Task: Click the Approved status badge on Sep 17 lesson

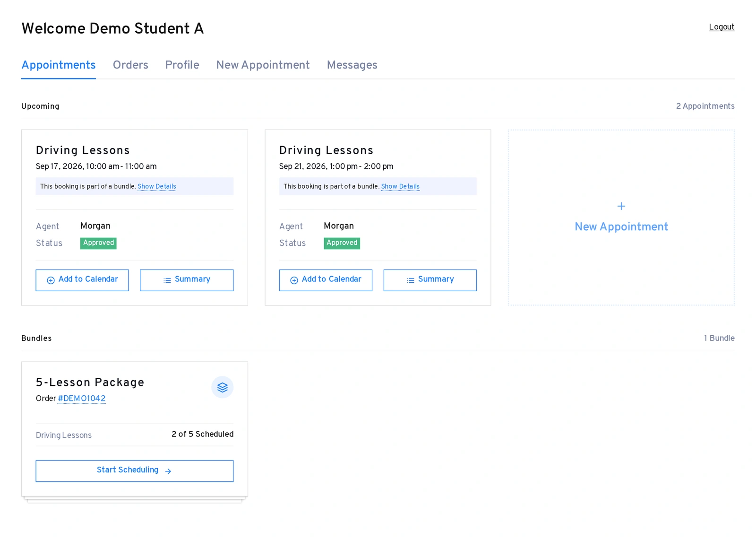Action: [x=98, y=243]
